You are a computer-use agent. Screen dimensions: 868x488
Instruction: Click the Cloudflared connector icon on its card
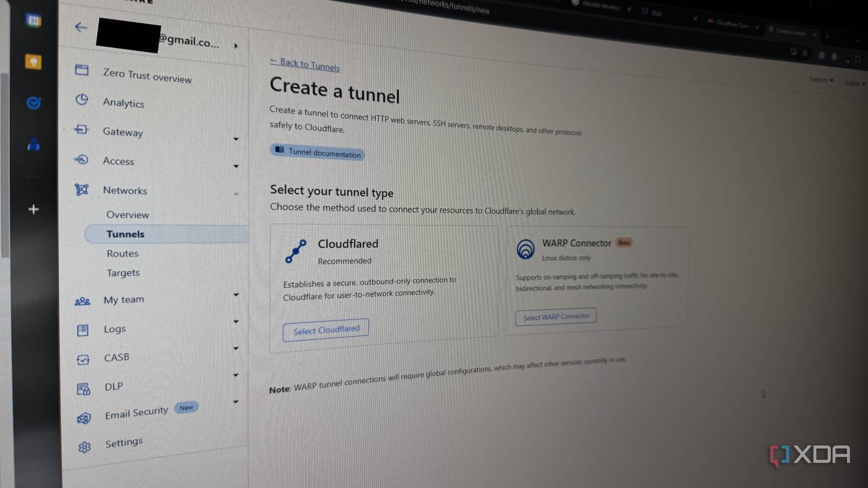click(x=296, y=252)
